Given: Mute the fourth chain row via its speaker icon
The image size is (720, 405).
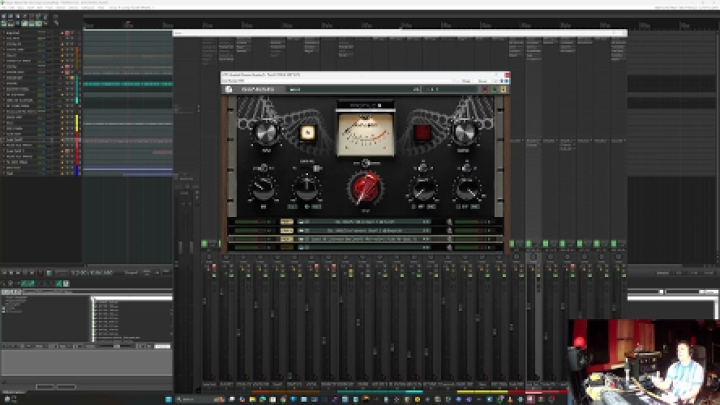Looking at the screenshot, I should [449, 248].
